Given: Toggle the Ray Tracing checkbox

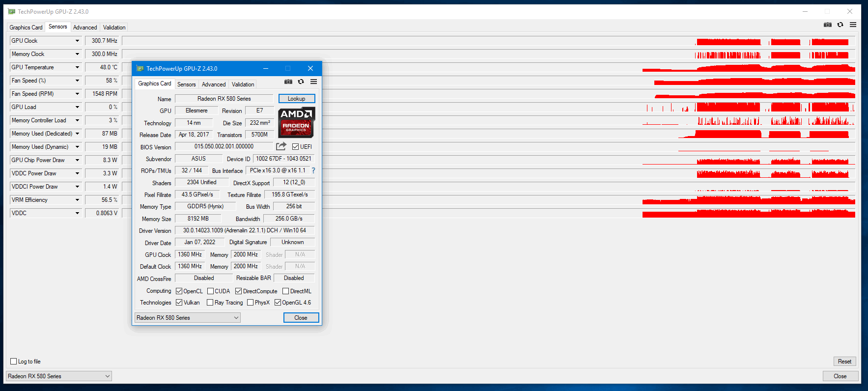Looking at the screenshot, I should 210,302.
